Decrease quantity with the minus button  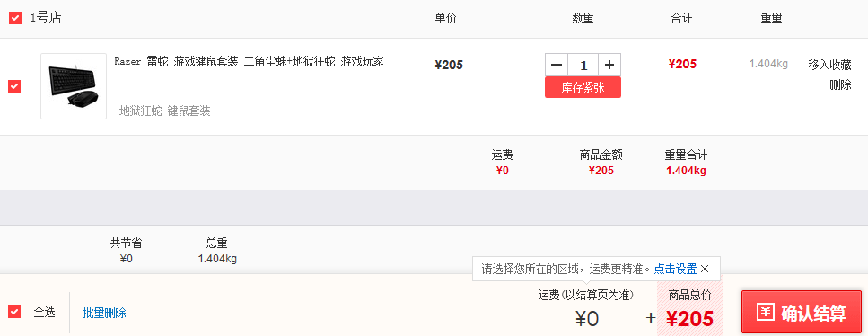pos(557,65)
